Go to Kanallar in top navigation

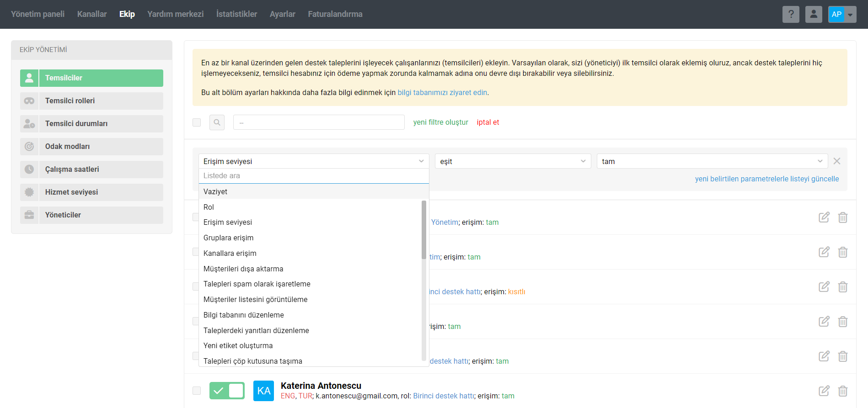click(92, 14)
